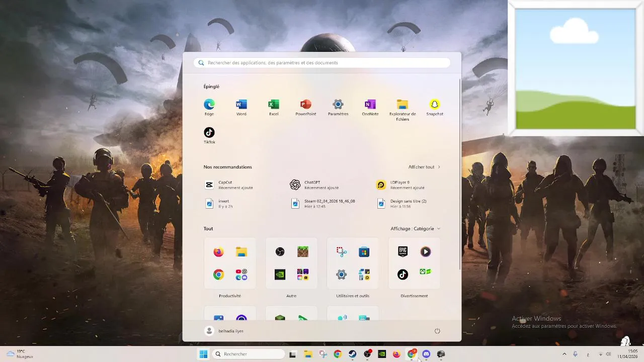Open the recommended file invert
The height and width of the screenshot is (362, 644).
tap(219, 204)
